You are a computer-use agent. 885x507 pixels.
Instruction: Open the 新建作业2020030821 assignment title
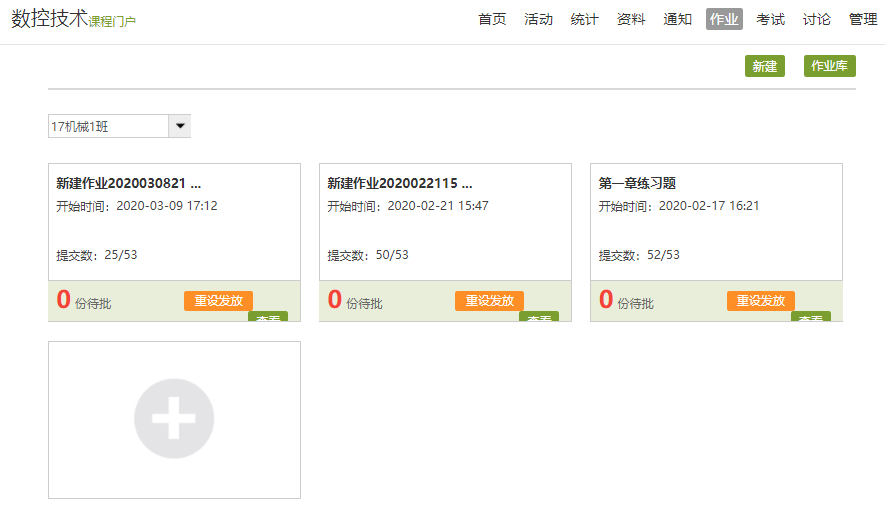tap(128, 183)
